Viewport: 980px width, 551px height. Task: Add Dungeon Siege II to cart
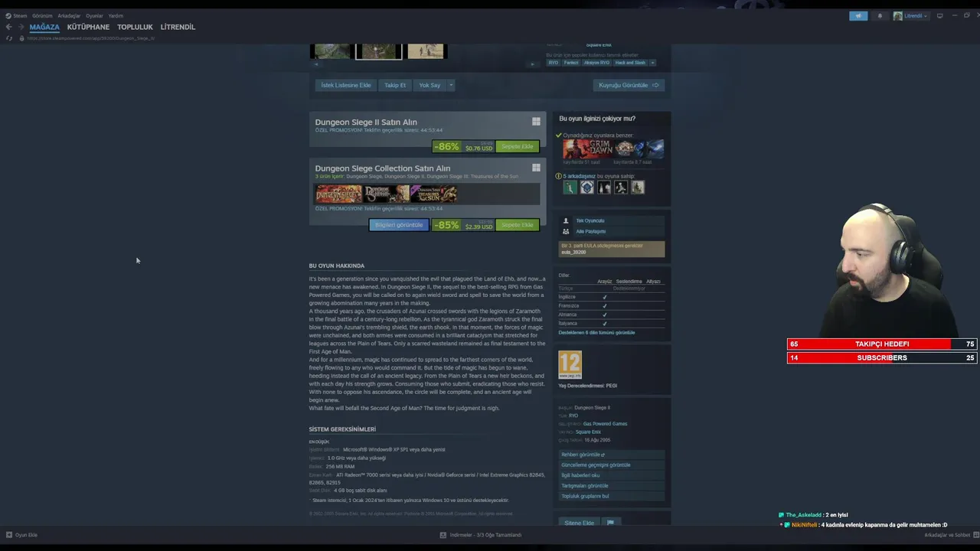tap(517, 146)
